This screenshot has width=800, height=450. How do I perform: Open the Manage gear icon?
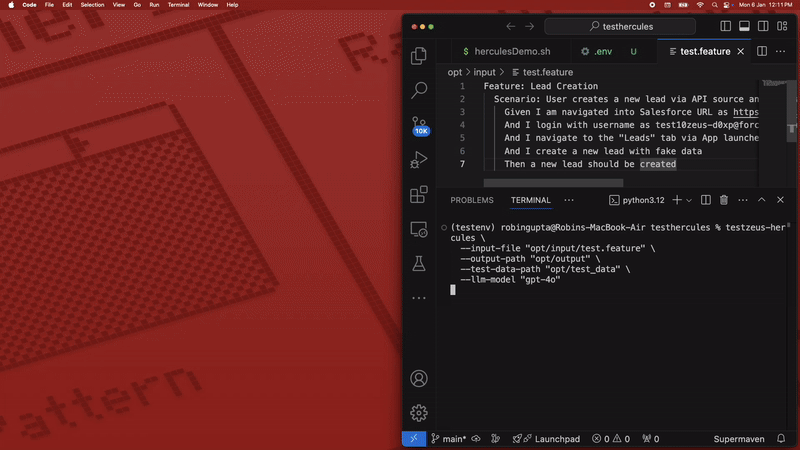419,413
